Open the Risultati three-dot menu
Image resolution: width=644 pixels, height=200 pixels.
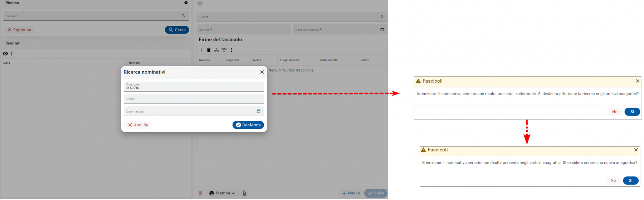[x=12, y=54]
